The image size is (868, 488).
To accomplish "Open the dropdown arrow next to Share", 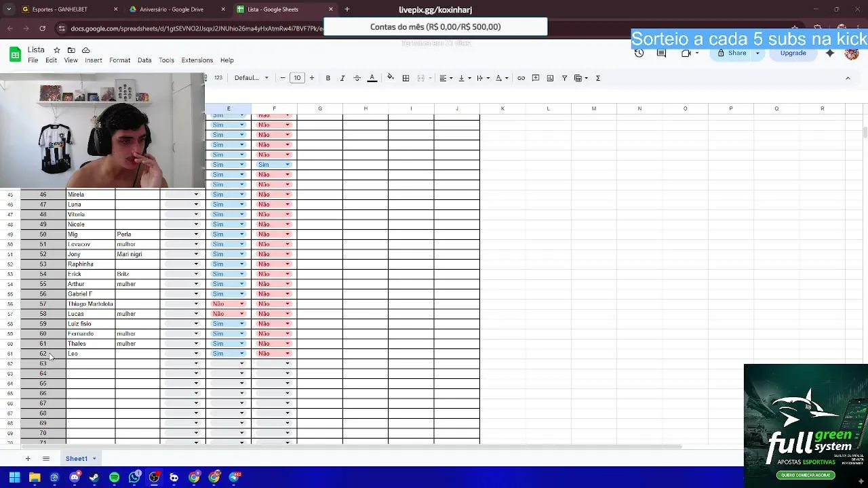I will coord(757,53).
